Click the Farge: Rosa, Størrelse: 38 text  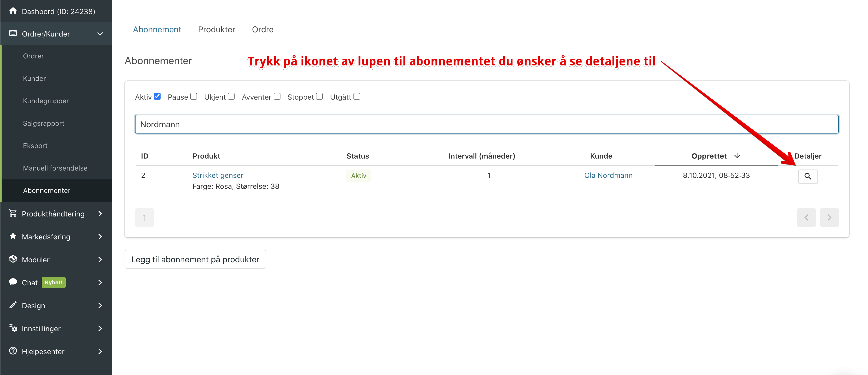pos(236,186)
